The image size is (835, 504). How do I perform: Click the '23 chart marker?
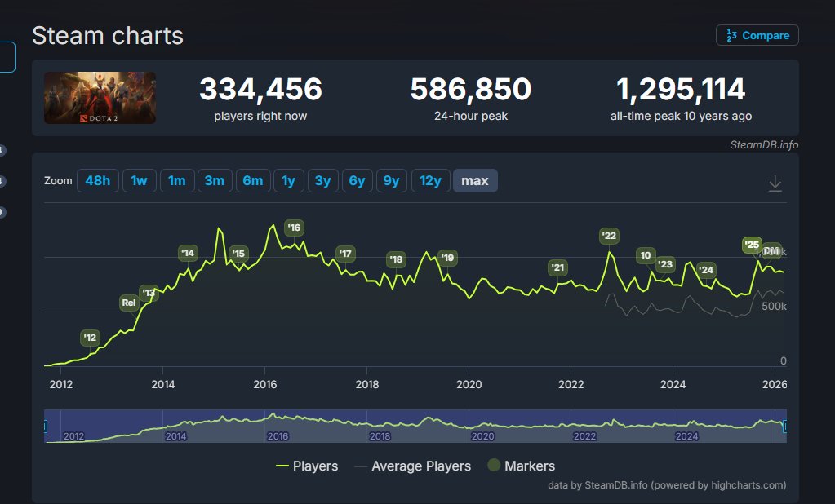pyautogui.click(x=665, y=264)
